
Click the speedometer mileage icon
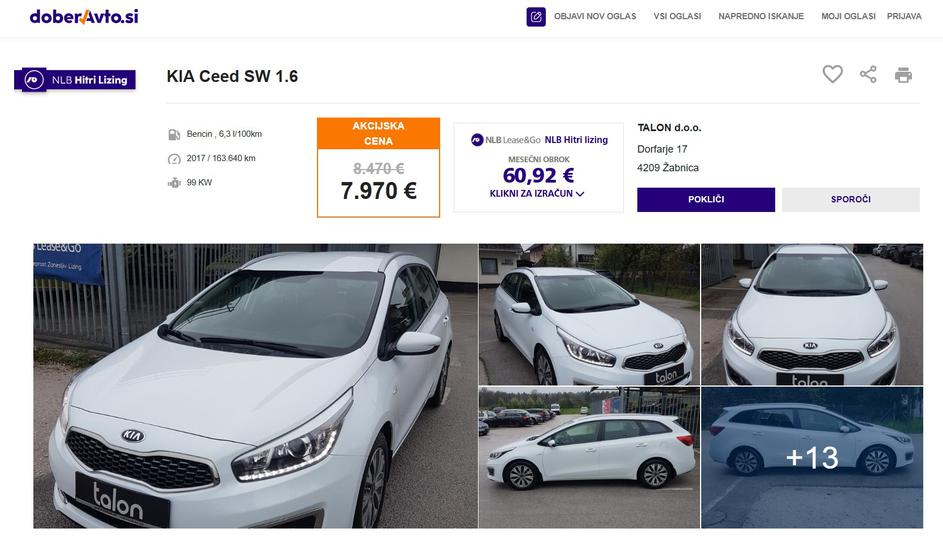pos(174,158)
